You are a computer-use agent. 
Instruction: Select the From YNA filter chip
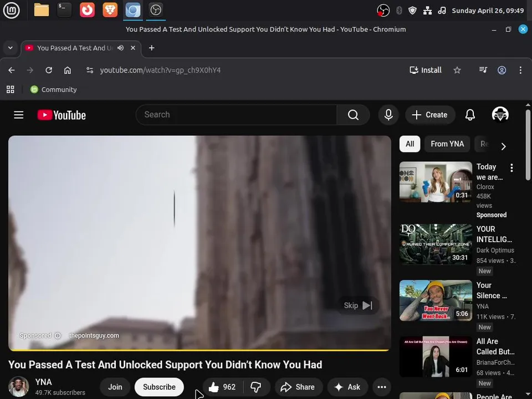coord(447,144)
